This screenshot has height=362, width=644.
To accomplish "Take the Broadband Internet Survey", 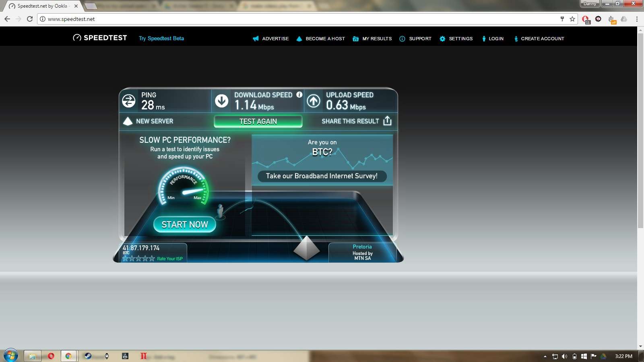I will point(322,176).
